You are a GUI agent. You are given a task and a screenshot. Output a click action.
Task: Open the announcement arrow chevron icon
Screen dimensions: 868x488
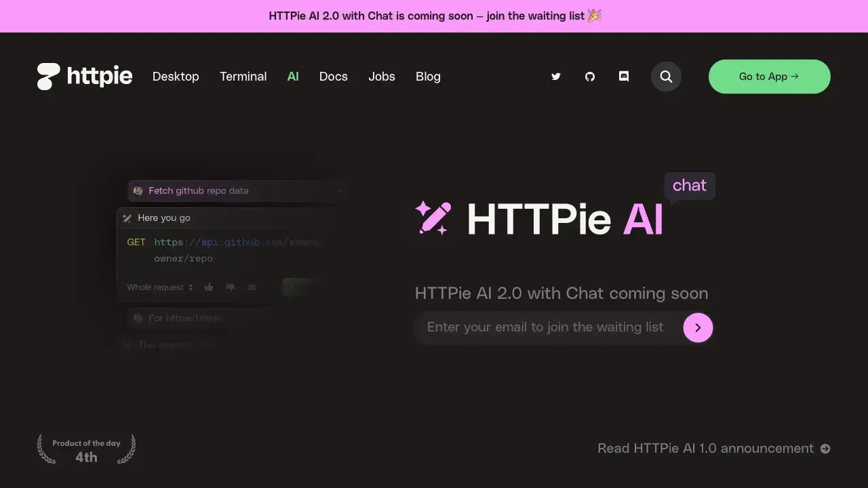(x=826, y=449)
